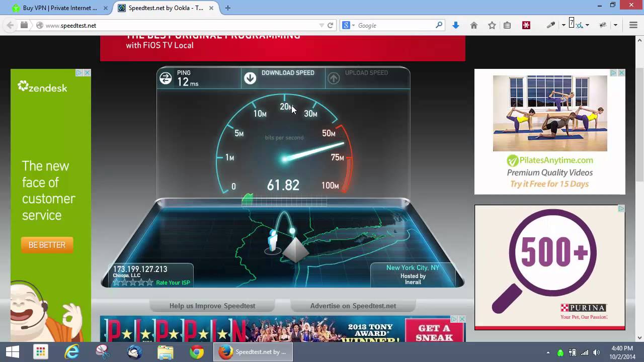
Task: Open Thunderbird mail from taskbar
Action: tap(134, 352)
